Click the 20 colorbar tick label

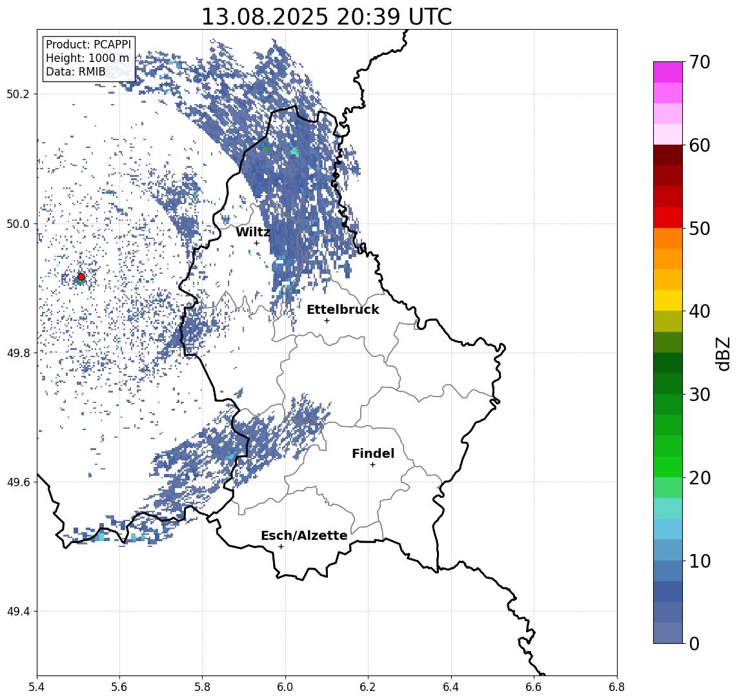click(x=700, y=478)
